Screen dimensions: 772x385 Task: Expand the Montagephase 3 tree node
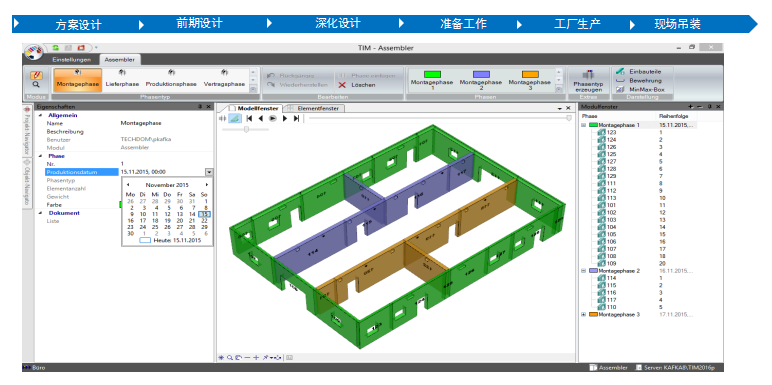(584, 314)
